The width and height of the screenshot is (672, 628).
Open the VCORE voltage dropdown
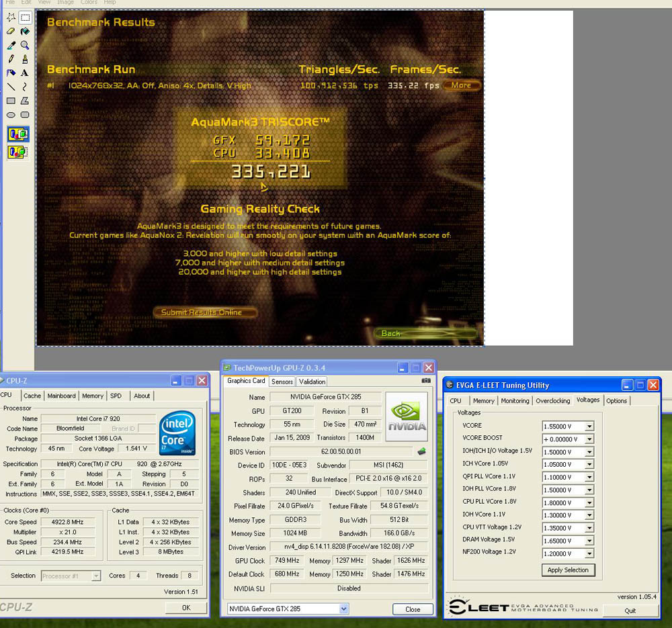point(589,427)
